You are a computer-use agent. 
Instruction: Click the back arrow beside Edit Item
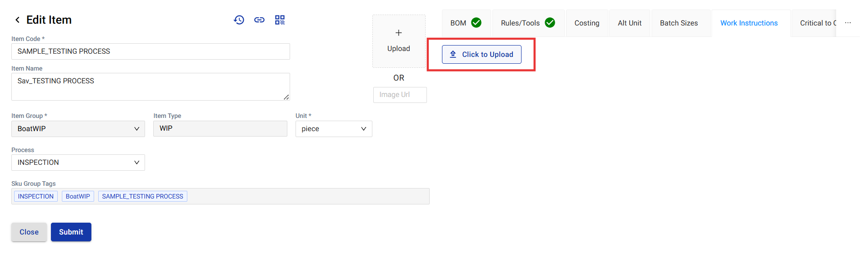(x=17, y=20)
